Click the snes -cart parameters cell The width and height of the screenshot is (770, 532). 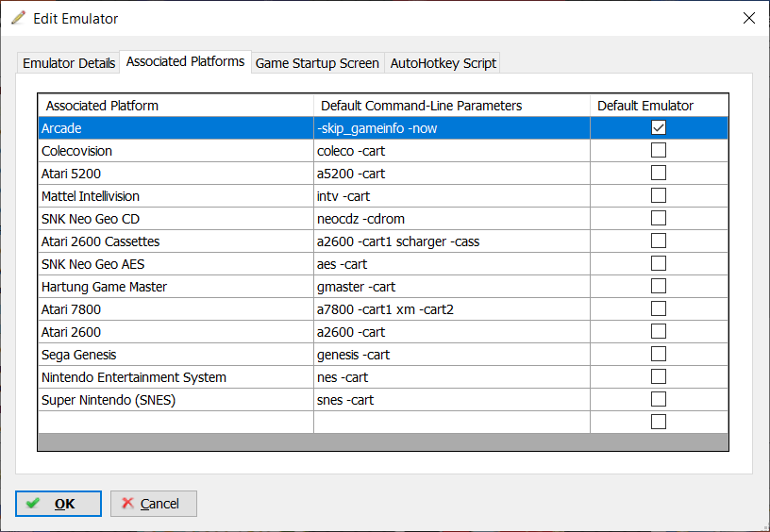pyautogui.click(x=452, y=400)
